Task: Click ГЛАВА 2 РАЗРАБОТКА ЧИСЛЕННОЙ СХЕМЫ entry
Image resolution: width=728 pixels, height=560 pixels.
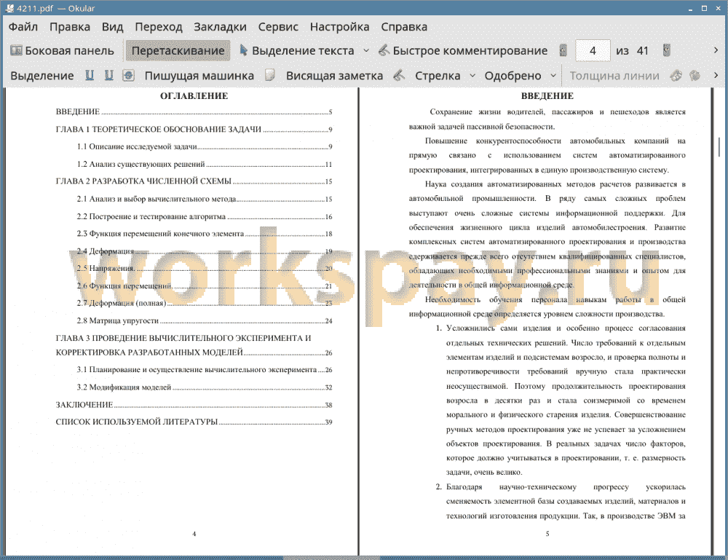Action: tap(194, 181)
